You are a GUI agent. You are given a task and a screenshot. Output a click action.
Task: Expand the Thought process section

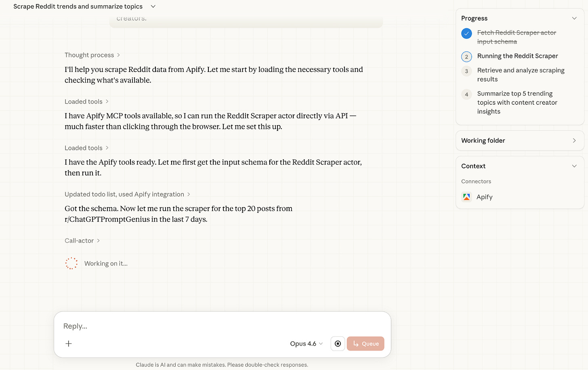[92, 55]
